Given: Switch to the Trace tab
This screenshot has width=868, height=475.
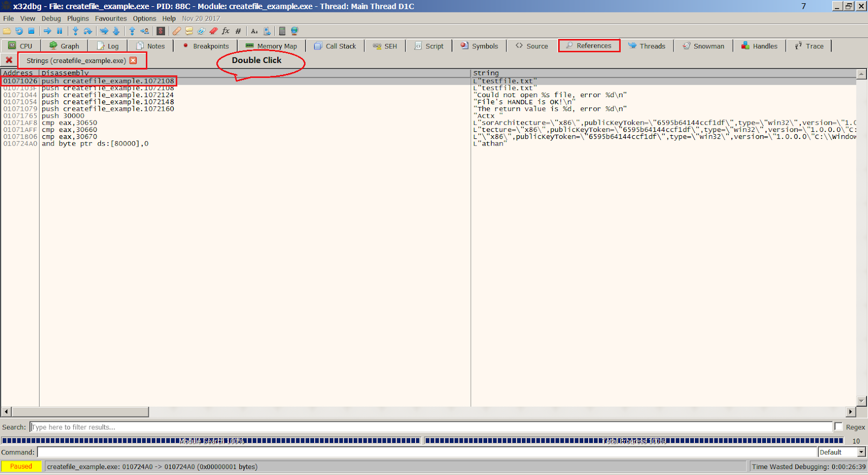Looking at the screenshot, I should tap(809, 46).
